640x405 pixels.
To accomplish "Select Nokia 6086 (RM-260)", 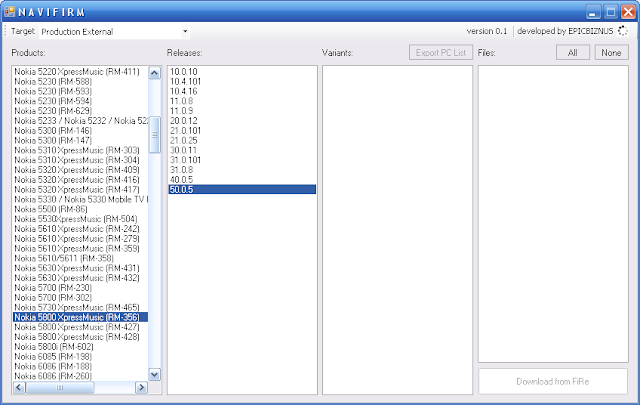I will pyautogui.click(x=80, y=376).
